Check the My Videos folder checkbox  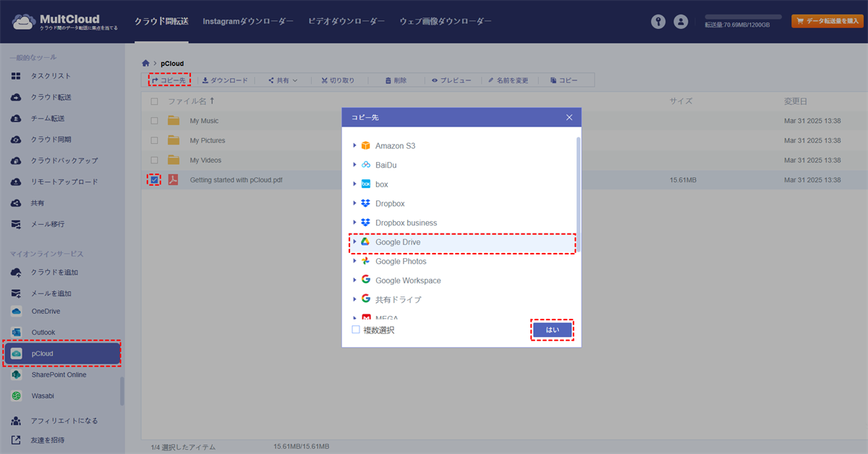(x=154, y=160)
